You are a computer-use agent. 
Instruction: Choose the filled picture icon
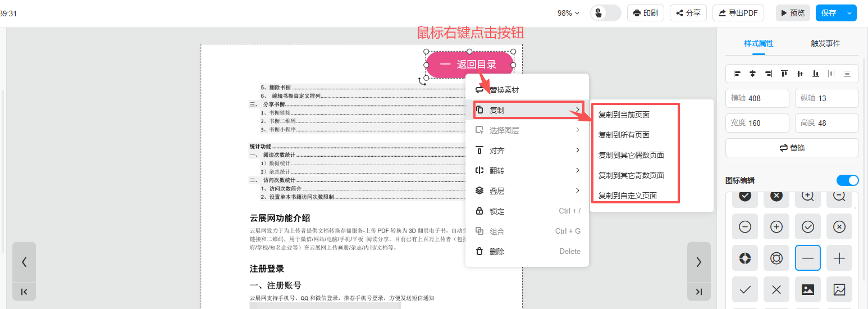click(808, 290)
